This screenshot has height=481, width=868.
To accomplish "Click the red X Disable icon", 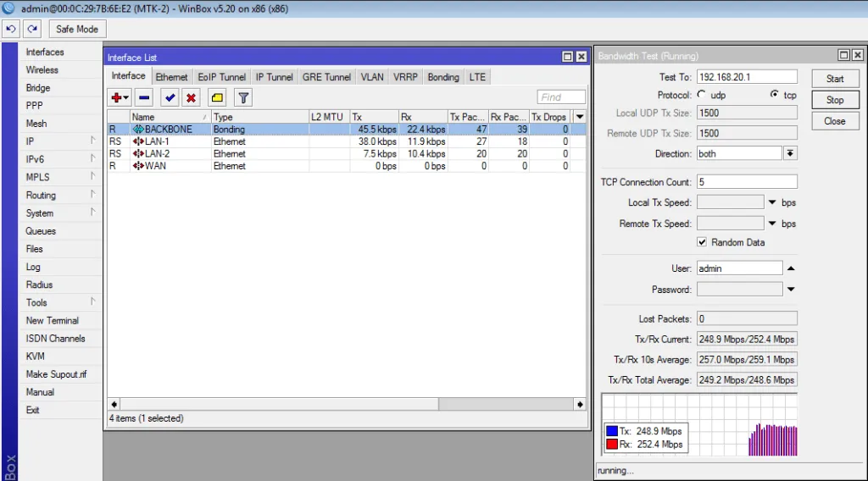I will (x=191, y=98).
